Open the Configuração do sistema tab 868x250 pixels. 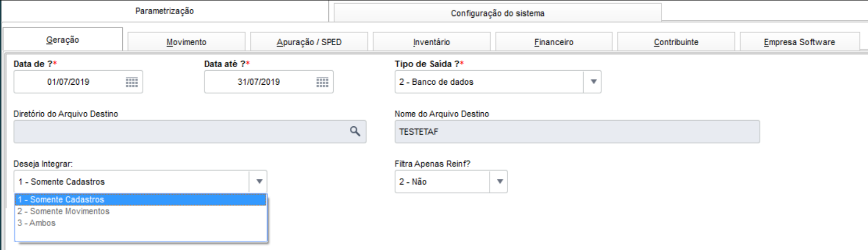tap(497, 14)
